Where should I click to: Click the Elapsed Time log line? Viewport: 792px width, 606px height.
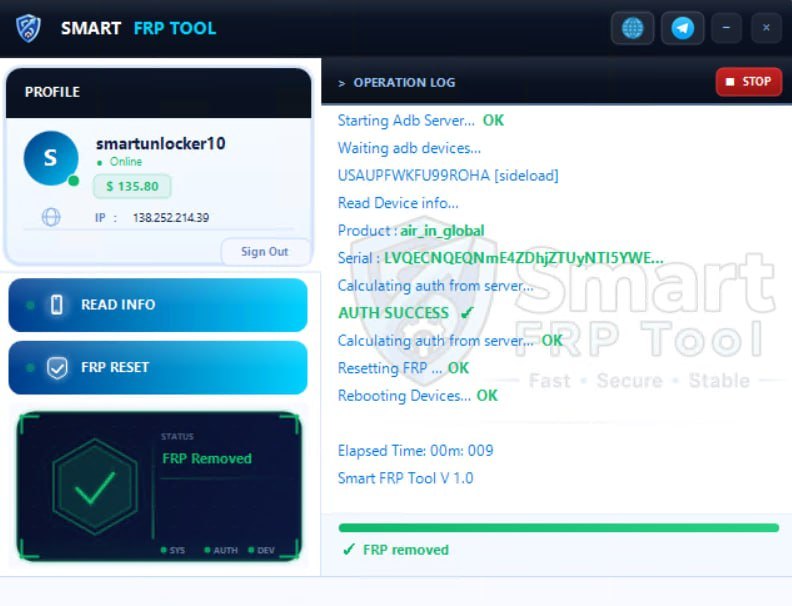[415, 450]
